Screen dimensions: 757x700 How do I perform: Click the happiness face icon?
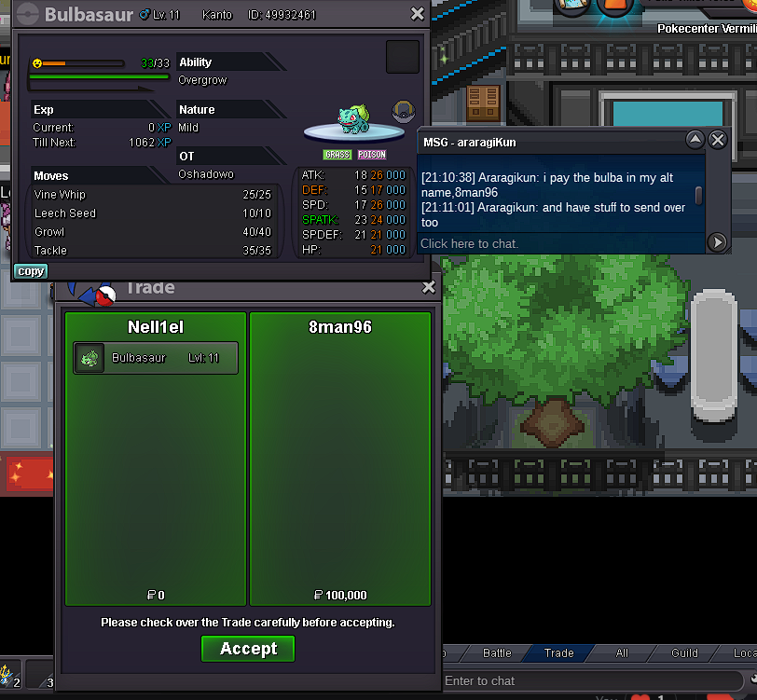tap(37, 63)
